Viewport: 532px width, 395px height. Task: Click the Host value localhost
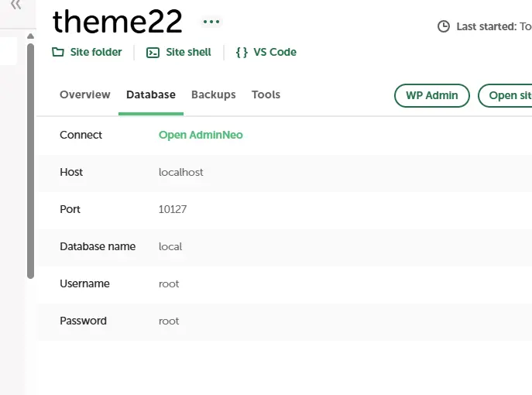tap(181, 173)
